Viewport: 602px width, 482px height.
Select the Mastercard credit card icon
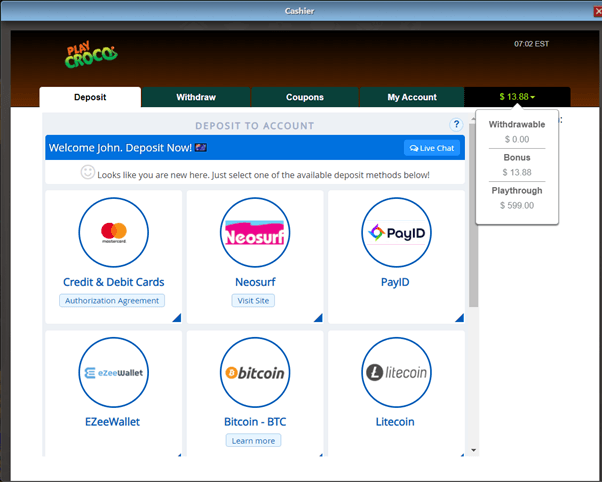pyautogui.click(x=114, y=232)
